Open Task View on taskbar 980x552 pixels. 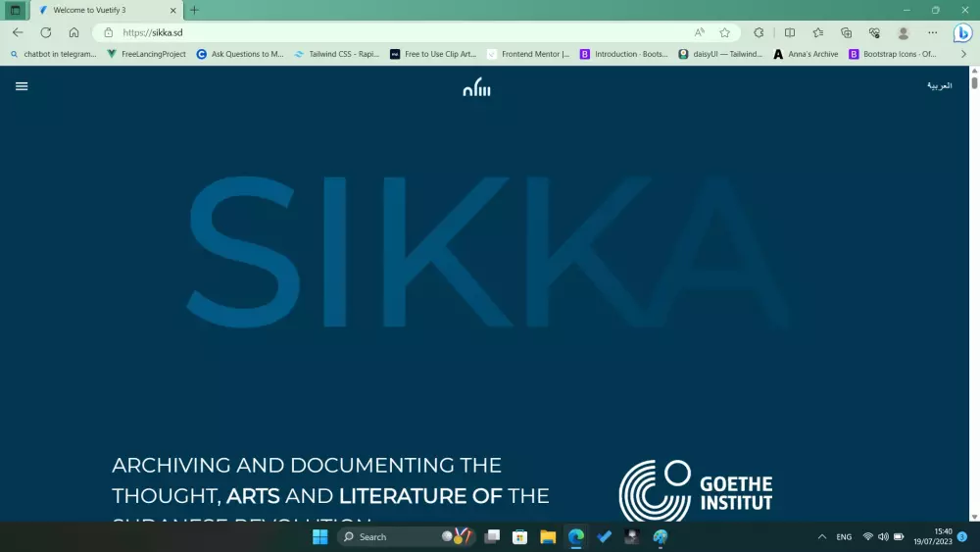(x=493, y=537)
